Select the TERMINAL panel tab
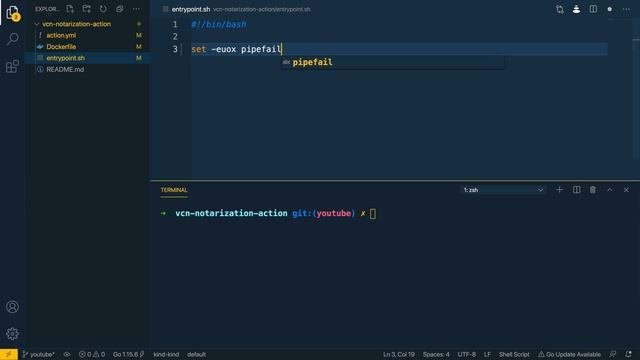640x360 pixels. pos(174,190)
